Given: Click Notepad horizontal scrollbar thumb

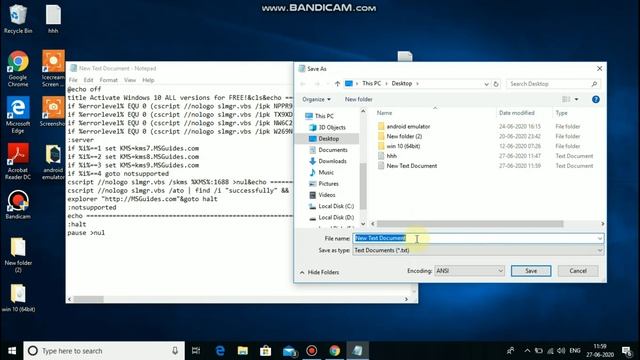Looking at the screenshot, I should (x=88, y=299).
